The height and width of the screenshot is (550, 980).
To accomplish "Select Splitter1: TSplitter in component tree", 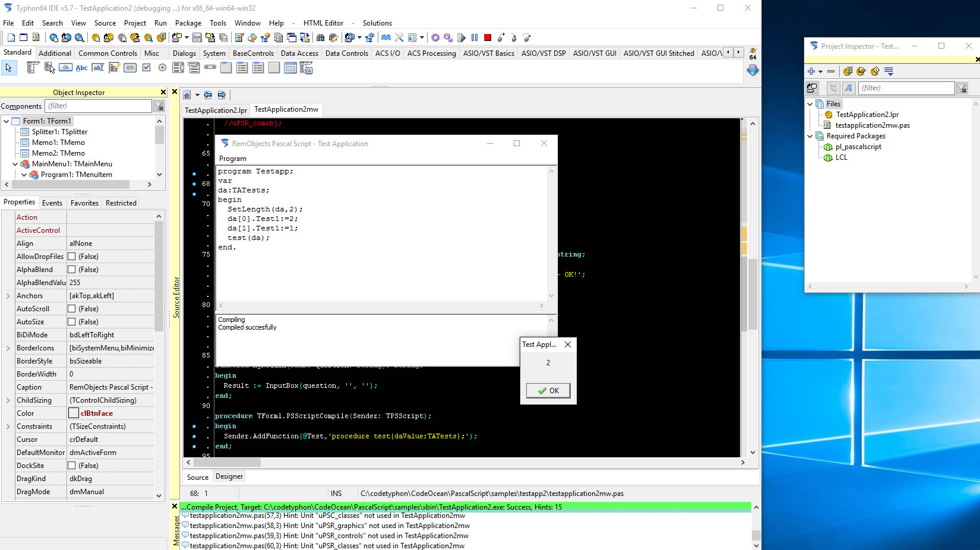I will 59,132.
